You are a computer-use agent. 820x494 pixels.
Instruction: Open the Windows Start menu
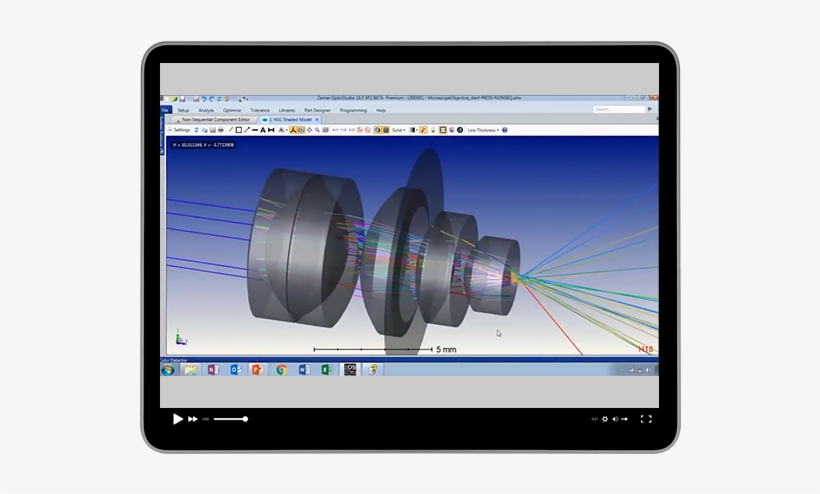coord(168,370)
